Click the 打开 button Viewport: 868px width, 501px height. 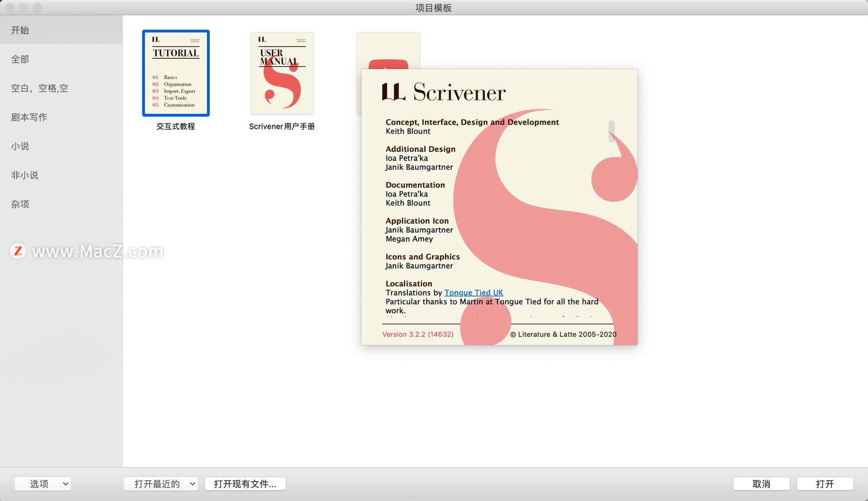click(825, 484)
